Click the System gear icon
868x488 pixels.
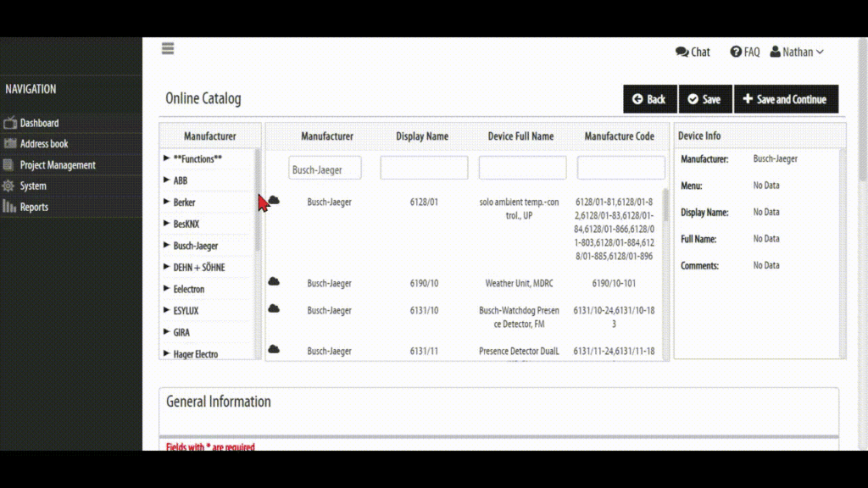click(x=9, y=186)
